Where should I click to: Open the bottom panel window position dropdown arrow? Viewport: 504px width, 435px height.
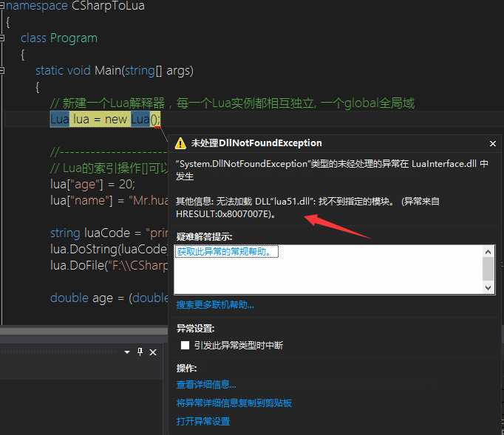point(127,352)
